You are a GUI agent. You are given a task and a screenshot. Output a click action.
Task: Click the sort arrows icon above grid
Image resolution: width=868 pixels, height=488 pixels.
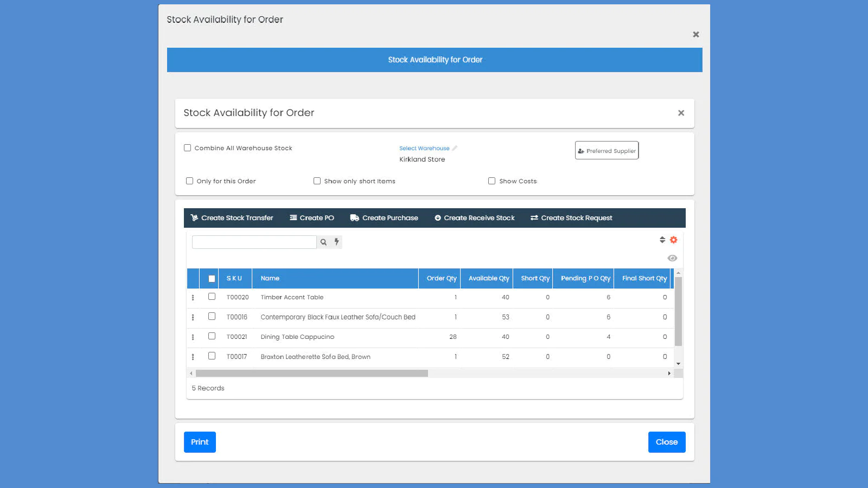pos(662,240)
